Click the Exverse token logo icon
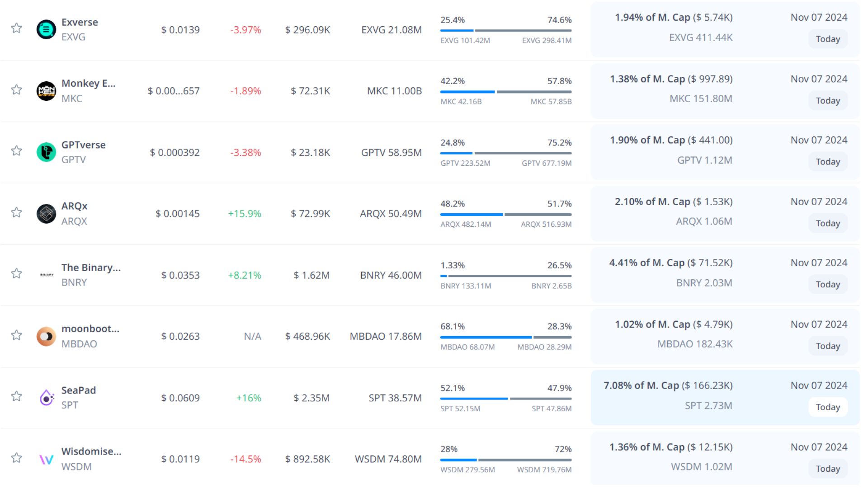 (46, 30)
